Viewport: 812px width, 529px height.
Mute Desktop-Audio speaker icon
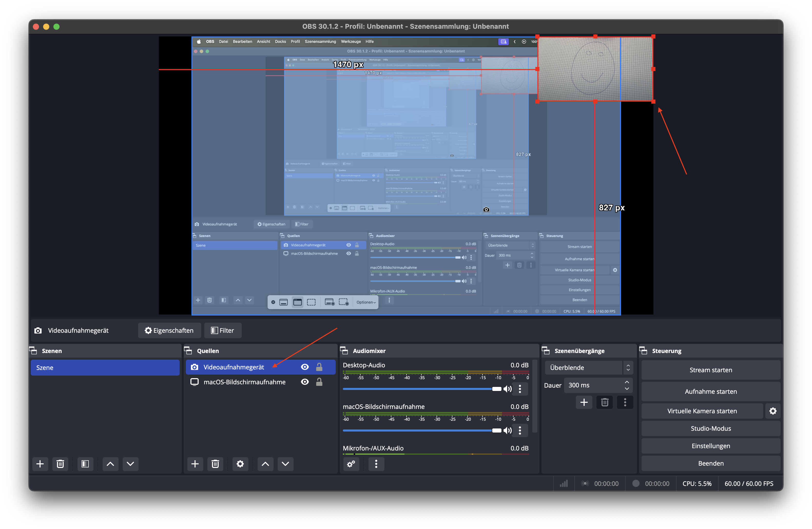click(x=507, y=389)
